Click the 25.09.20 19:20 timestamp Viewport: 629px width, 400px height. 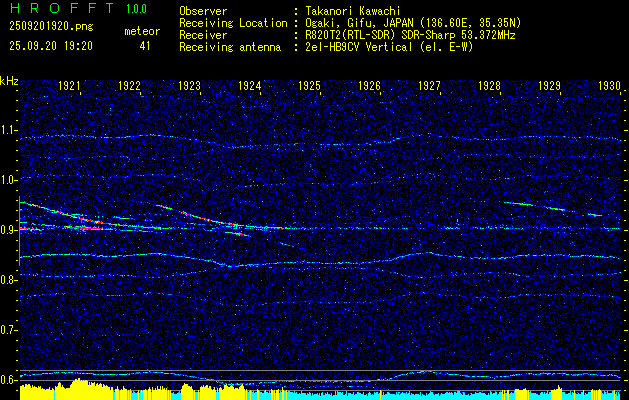coord(50,46)
